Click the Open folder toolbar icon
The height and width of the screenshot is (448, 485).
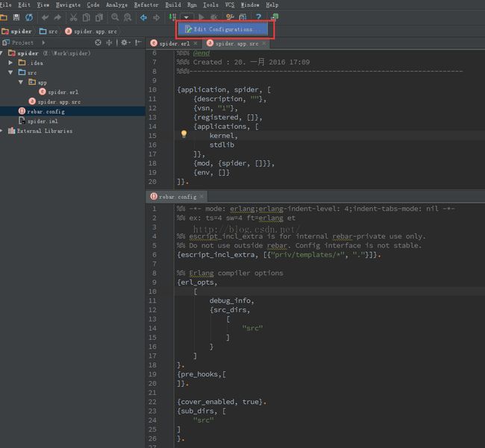[4, 18]
